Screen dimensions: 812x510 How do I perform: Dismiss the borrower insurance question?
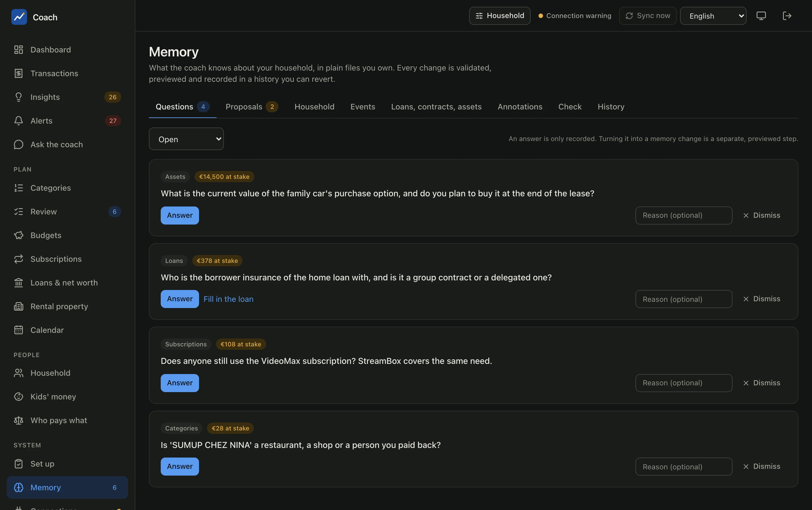point(762,299)
